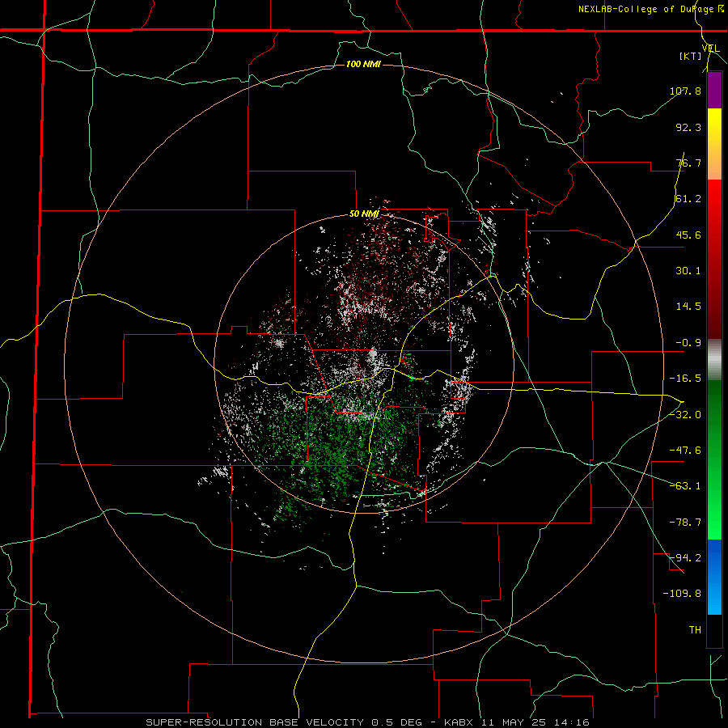Image resolution: width=728 pixels, height=728 pixels.
Task: Select the -63.1 velocity scale value
Action: pyautogui.click(x=685, y=486)
